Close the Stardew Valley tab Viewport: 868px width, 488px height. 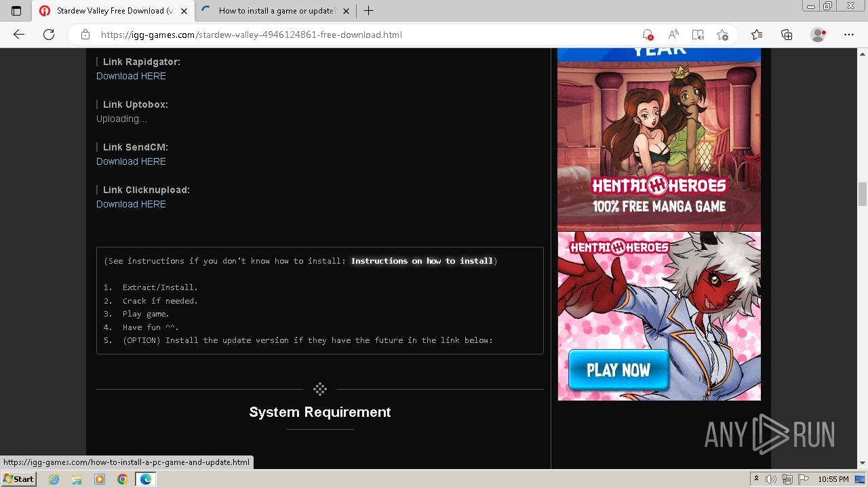[184, 11]
